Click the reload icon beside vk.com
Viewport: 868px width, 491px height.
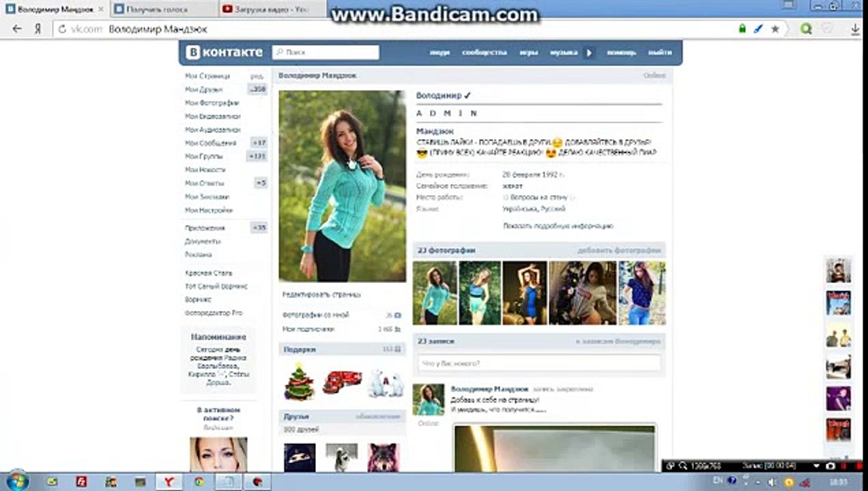click(x=62, y=29)
